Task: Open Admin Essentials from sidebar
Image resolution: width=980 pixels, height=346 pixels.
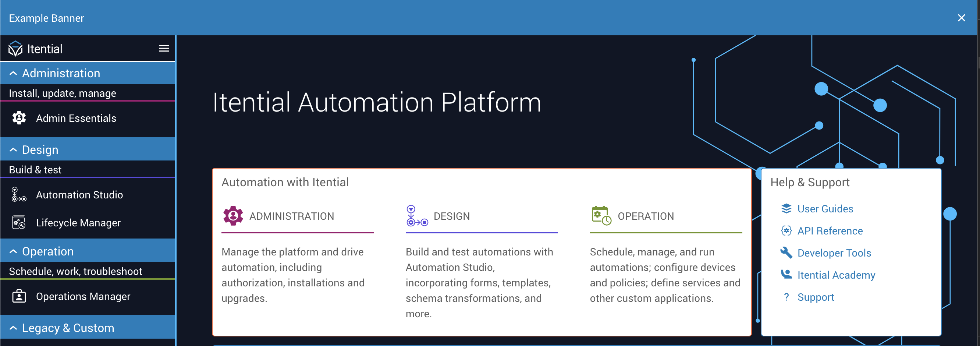Action: coord(76,118)
